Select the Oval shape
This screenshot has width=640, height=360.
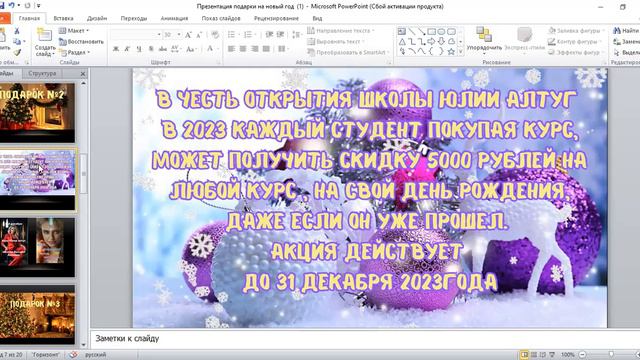(441, 31)
